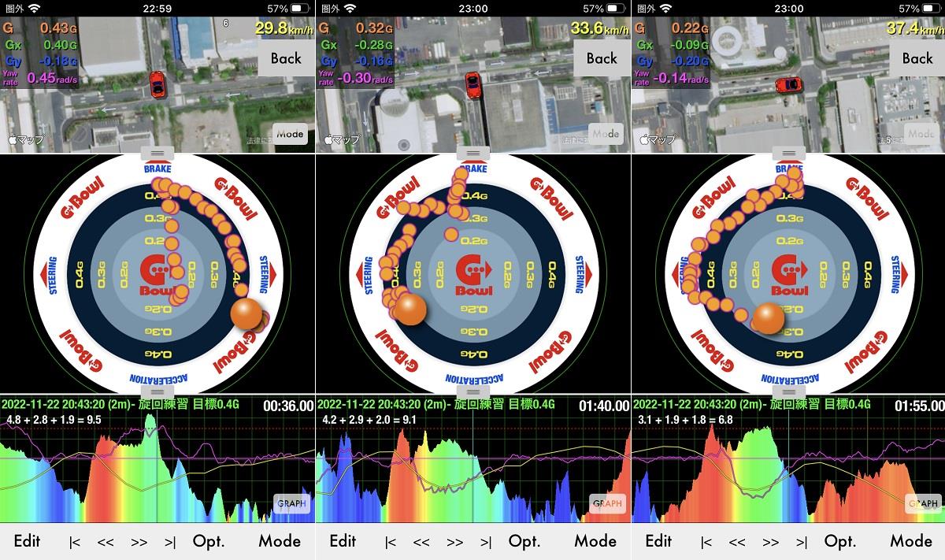945x560 pixels.
Task: Click the map/G-Bowl divider handle, left screen
Action: (x=157, y=153)
